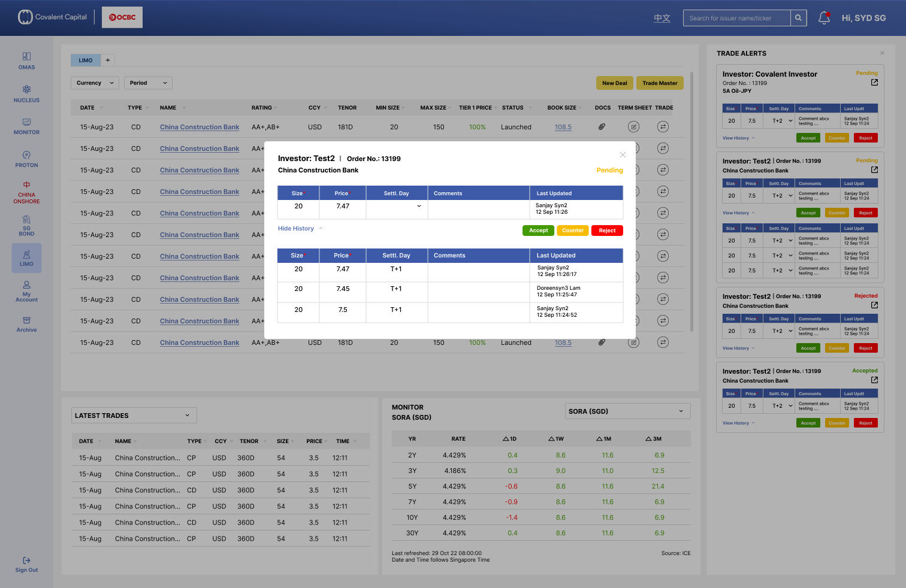Click the issuer search input field
This screenshot has width=906, height=588.
736,18
